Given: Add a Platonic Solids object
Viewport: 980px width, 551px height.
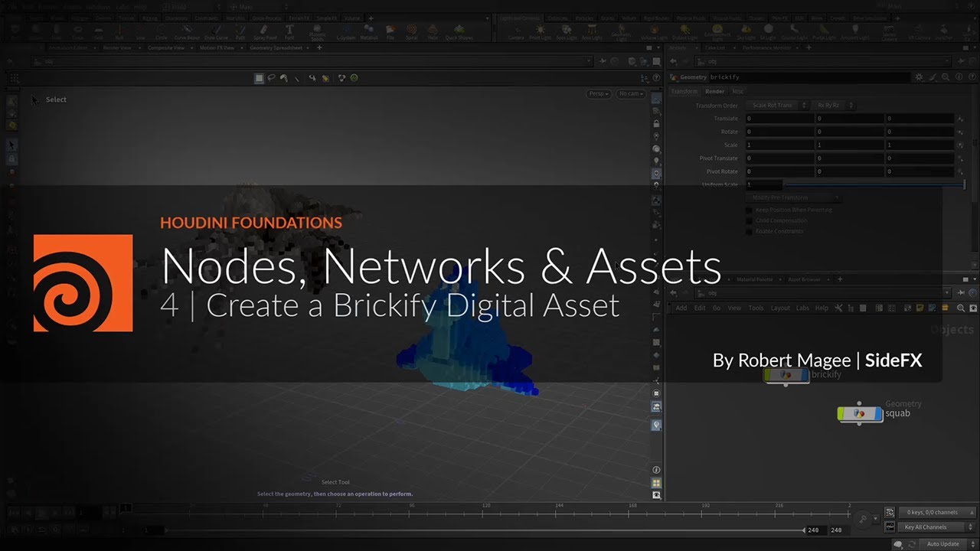Looking at the screenshot, I should [x=316, y=31].
